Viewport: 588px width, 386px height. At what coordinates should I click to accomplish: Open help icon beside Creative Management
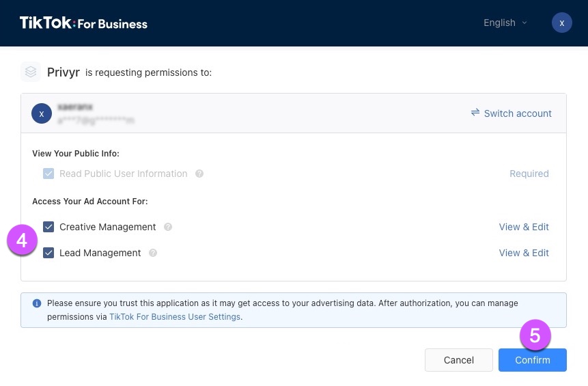coord(168,227)
